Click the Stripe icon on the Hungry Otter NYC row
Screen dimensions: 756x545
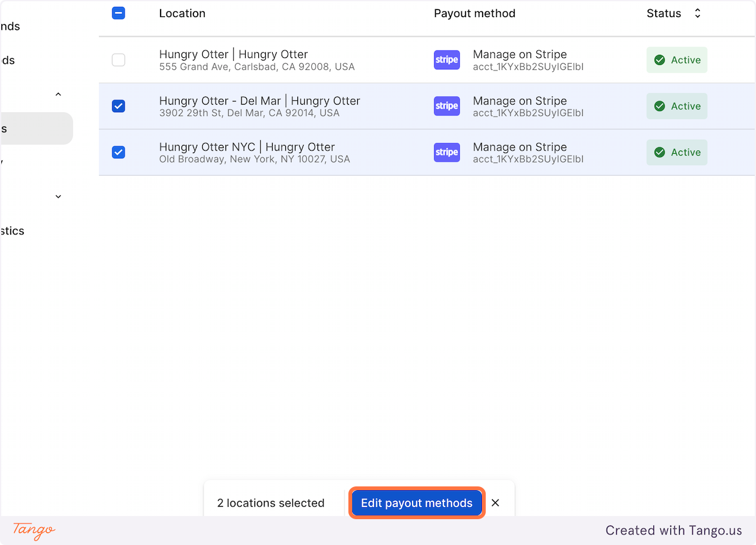pos(447,152)
